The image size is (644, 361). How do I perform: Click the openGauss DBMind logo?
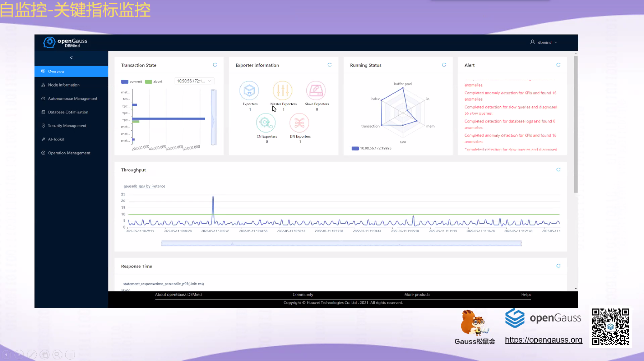(65, 42)
